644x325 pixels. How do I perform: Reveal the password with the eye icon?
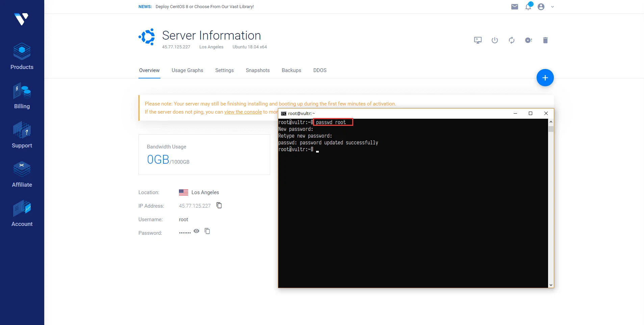coord(197,231)
